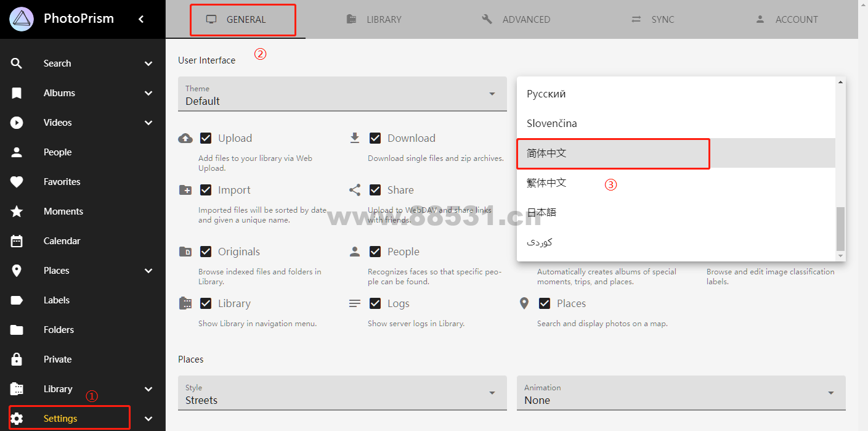The width and height of the screenshot is (868, 431).
Task: Switch to the General tab
Action: (x=235, y=19)
